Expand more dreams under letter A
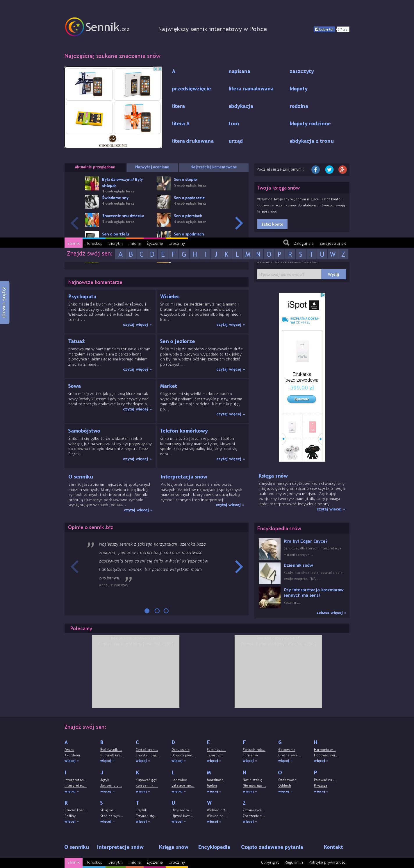The width and height of the screenshot is (414, 868). pos(72,760)
